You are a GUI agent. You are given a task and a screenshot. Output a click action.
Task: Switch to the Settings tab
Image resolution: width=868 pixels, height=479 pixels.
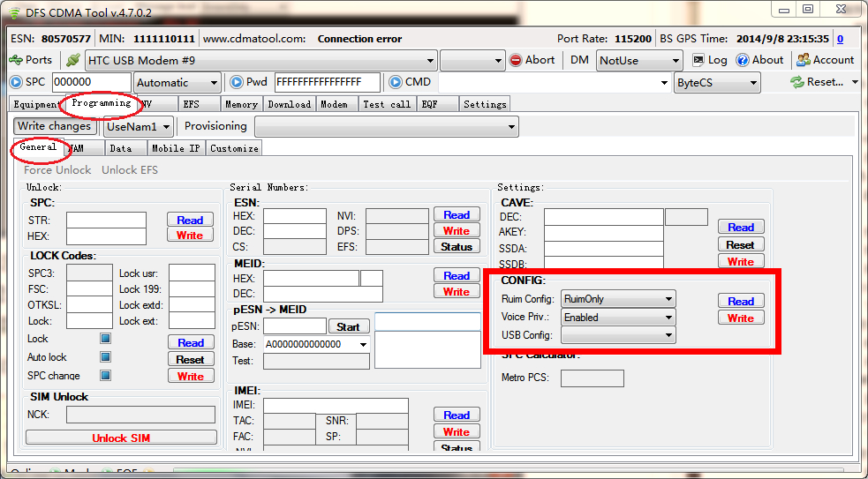click(x=485, y=104)
